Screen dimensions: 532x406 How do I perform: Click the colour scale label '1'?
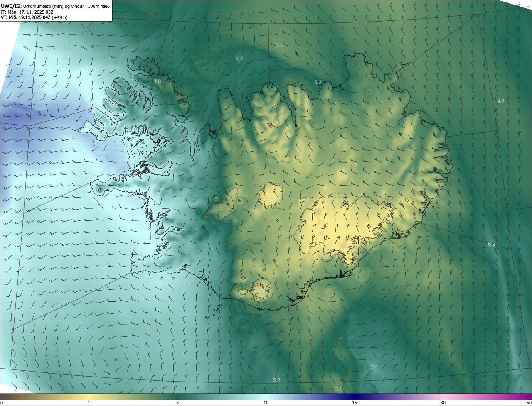pos(89,403)
